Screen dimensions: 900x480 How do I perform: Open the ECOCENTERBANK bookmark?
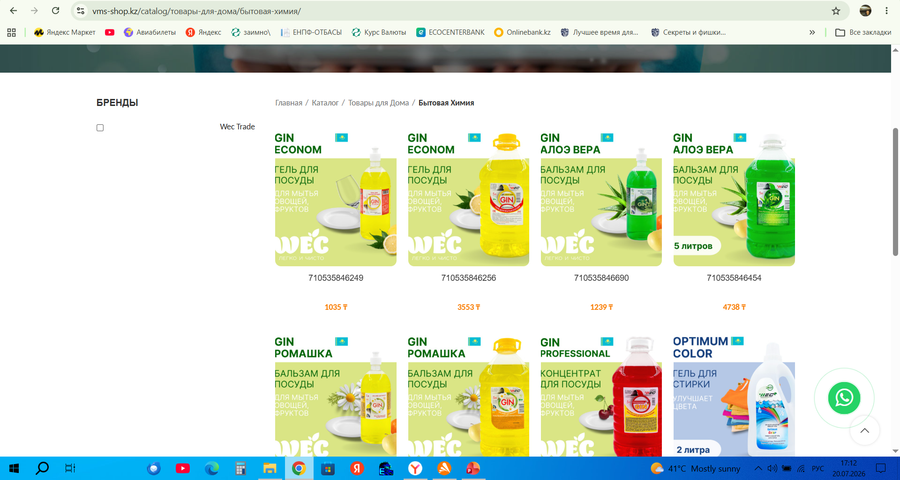pos(451,33)
